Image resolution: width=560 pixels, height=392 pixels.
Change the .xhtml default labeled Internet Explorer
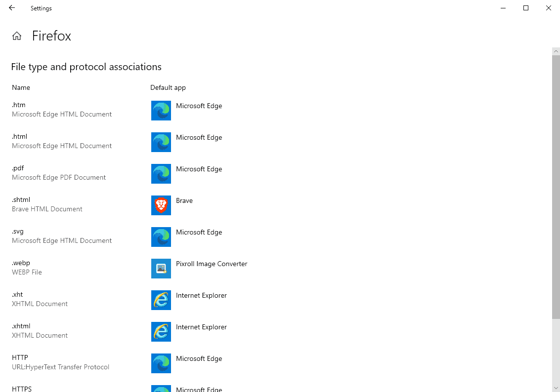click(x=201, y=327)
